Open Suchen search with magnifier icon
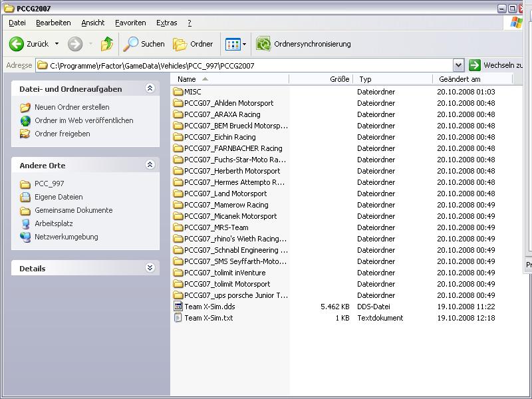 pyautogui.click(x=144, y=44)
